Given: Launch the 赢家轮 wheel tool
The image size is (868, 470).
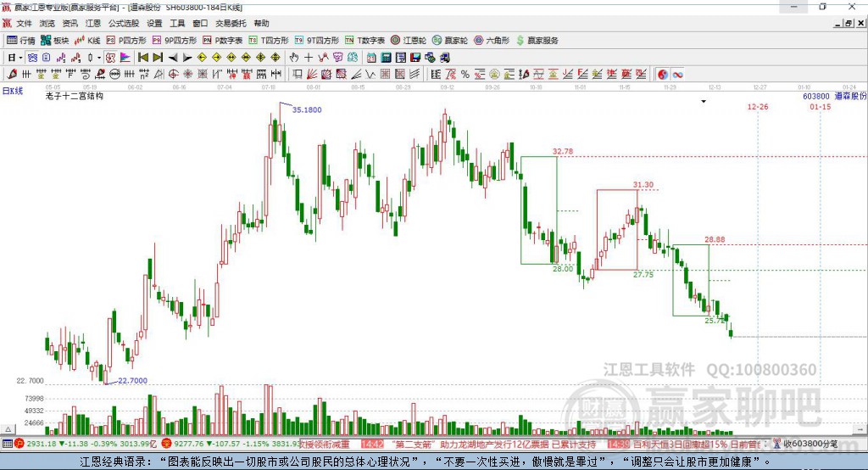Looking at the screenshot, I should pos(450,41).
